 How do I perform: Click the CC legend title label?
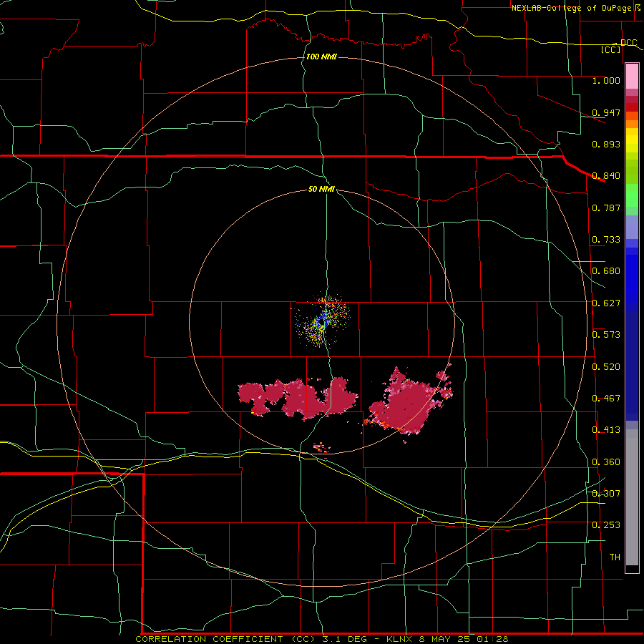(x=611, y=49)
